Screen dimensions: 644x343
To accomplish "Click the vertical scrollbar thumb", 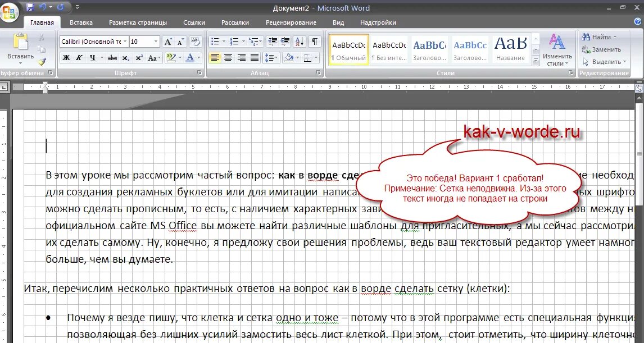I will (x=639, y=154).
